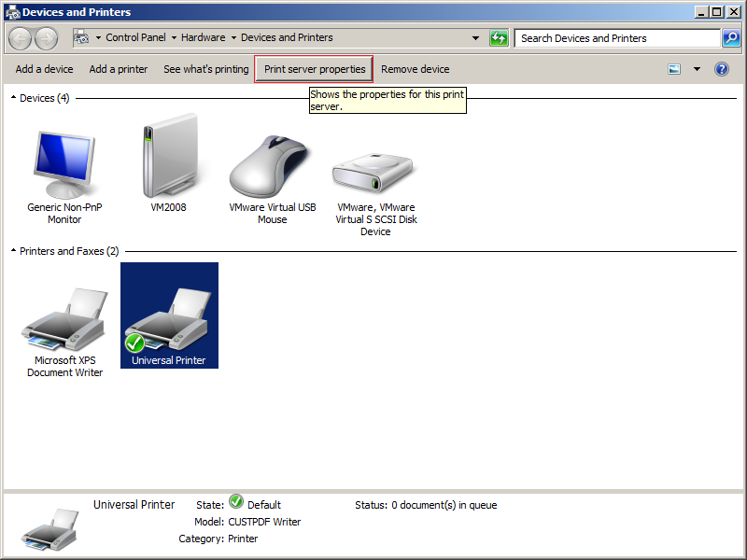Collapse the Printers and Faxes group

[x=13, y=251]
